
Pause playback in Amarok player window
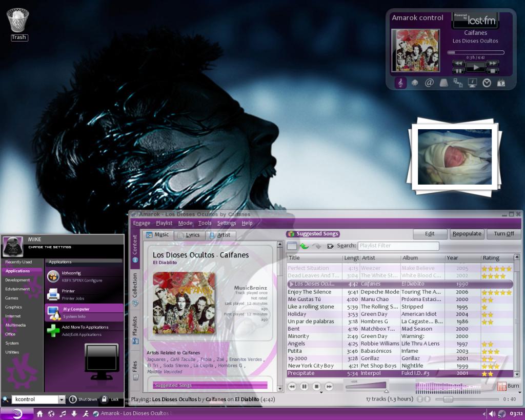click(304, 387)
